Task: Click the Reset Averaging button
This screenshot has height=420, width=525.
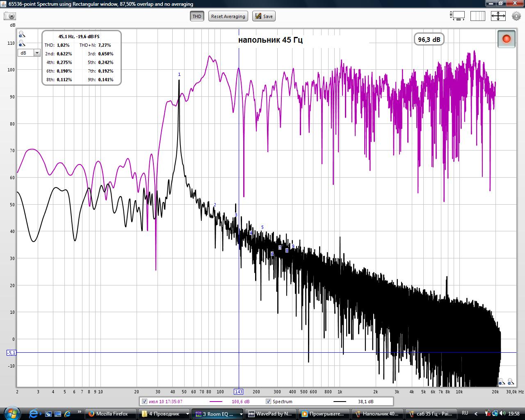Action: pos(228,16)
